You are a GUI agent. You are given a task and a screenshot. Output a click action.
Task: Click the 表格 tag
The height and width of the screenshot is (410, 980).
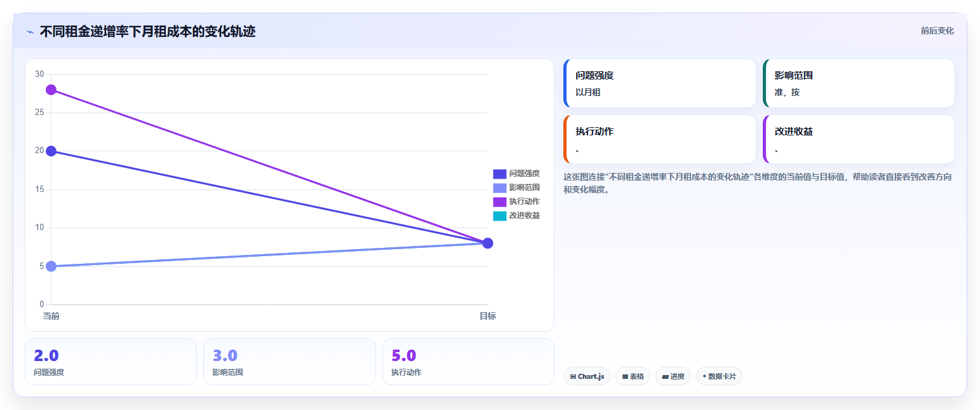(x=633, y=376)
